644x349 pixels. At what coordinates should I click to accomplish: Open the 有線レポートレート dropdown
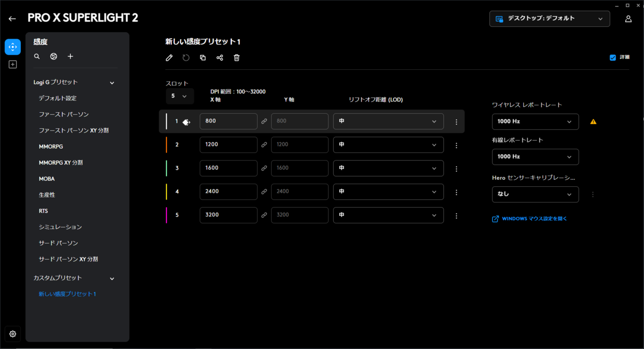click(x=536, y=157)
